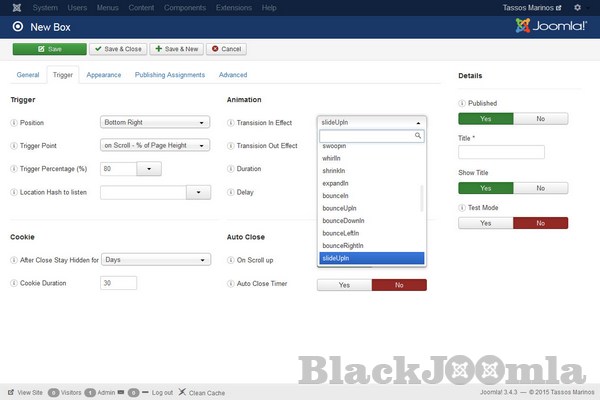Viewport: 600px width, 400px height.
Task: Open the Position dropdown
Action: pyautogui.click(x=155, y=123)
